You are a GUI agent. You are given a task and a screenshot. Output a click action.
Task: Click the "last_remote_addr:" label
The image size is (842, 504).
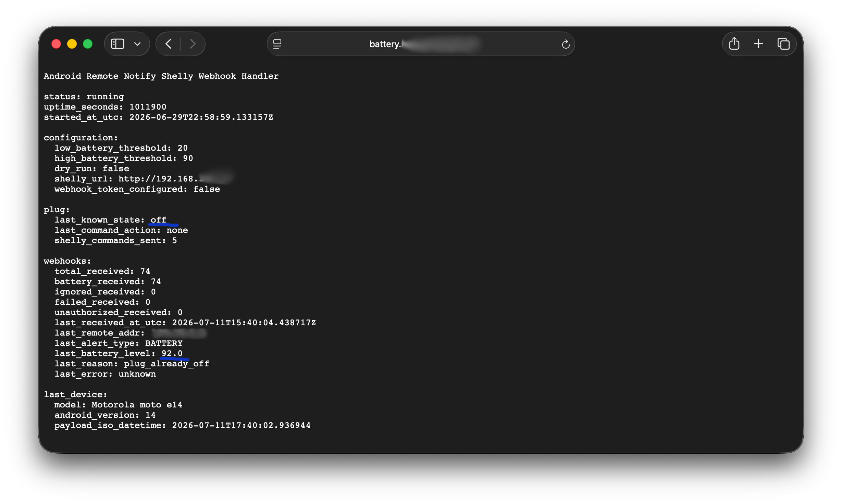click(x=100, y=333)
